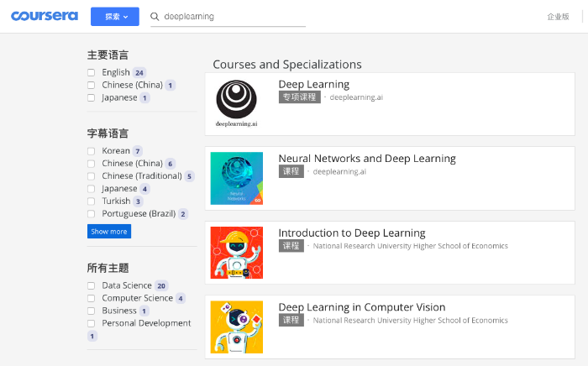Check the Korean subtitle filter
Image resolution: width=588 pixels, height=366 pixels.
click(x=91, y=151)
